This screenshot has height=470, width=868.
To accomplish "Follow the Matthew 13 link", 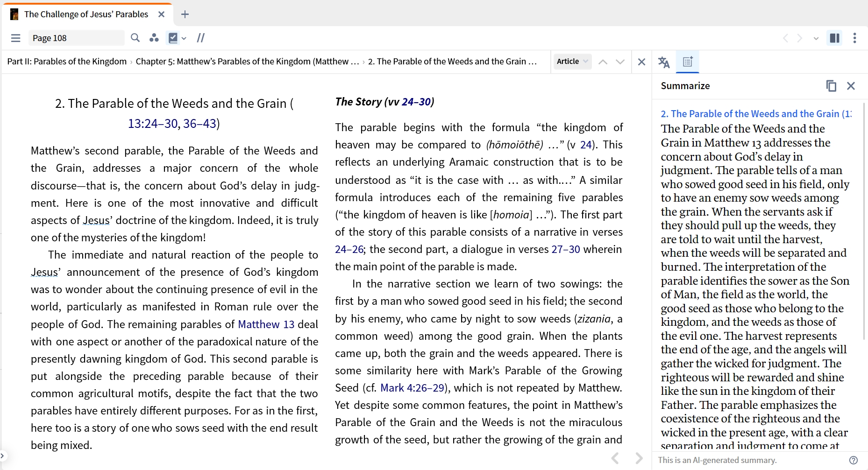I will (x=266, y=324).
